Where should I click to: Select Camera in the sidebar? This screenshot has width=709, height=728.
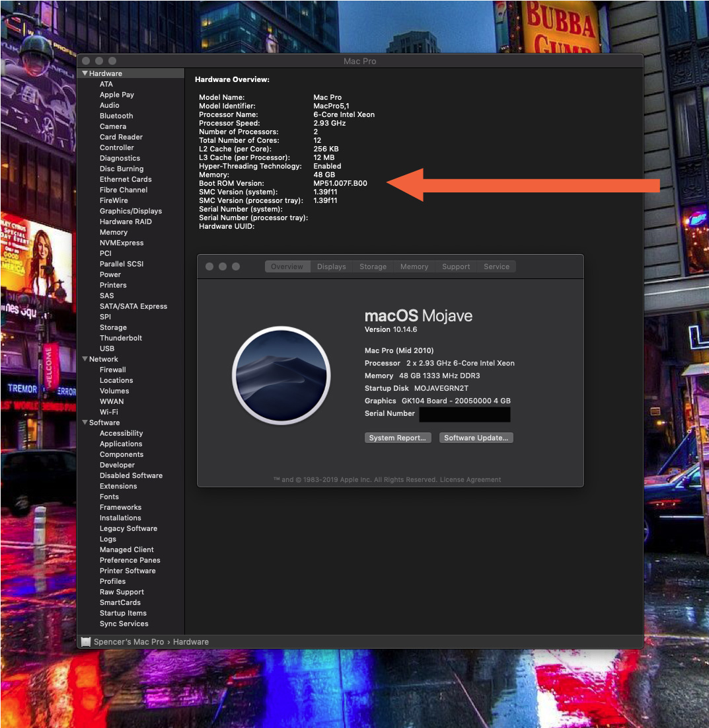pos(113,126)
